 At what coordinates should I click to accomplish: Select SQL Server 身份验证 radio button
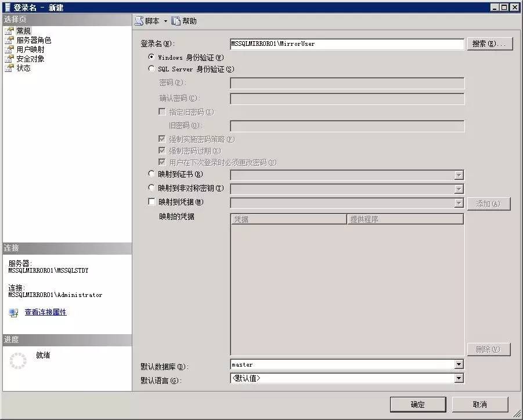151,68
